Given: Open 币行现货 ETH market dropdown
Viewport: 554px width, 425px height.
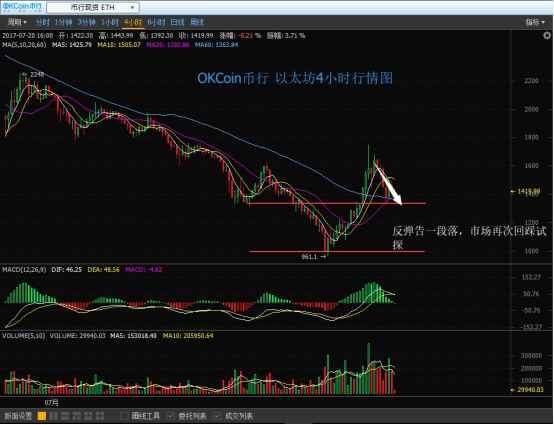Looking at the screenshot, I should 93,7.
